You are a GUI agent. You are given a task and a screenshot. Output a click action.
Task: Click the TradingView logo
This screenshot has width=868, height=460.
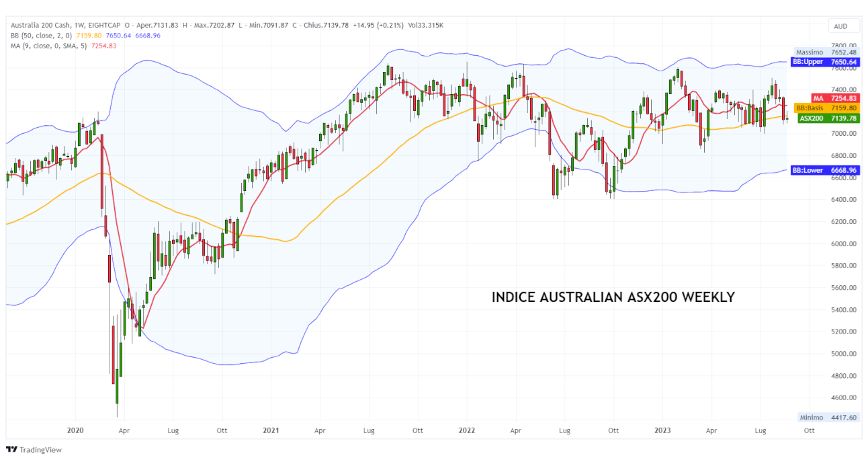coord(34,450)
